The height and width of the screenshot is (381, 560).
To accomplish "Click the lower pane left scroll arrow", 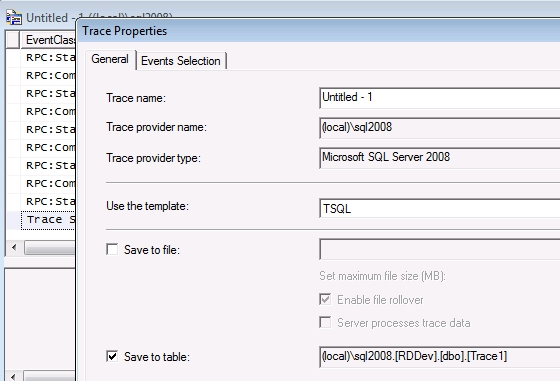I will pos(14,376).
